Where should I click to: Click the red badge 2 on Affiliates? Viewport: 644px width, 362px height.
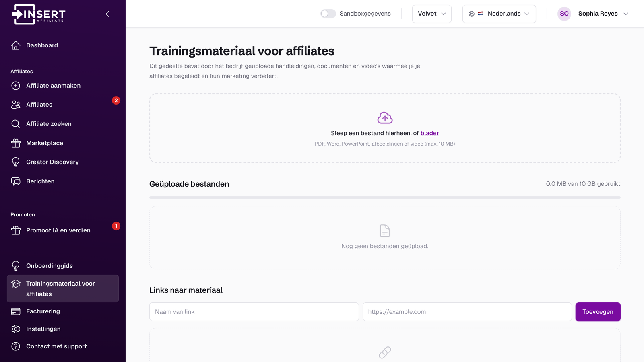point(116,100)
